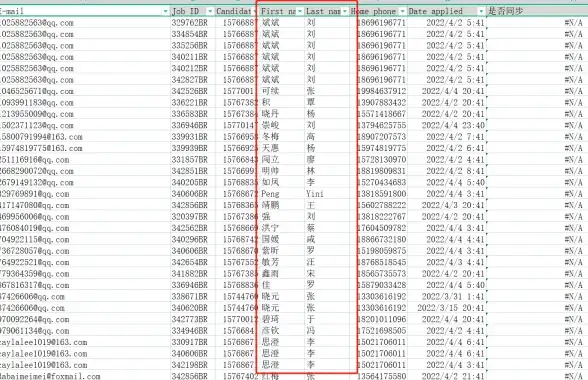Select Job ID cell 340296BR

[189, 240]
